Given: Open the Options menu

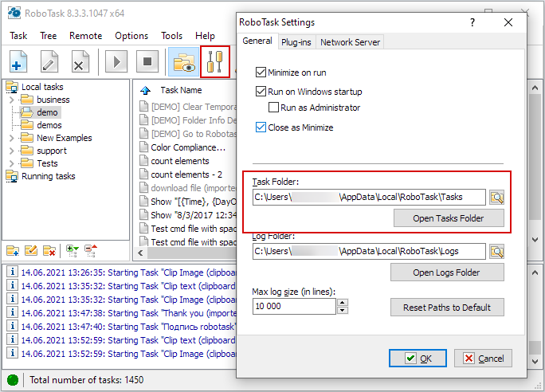Looking at the screenshot, I should click(x=131, y=36).
